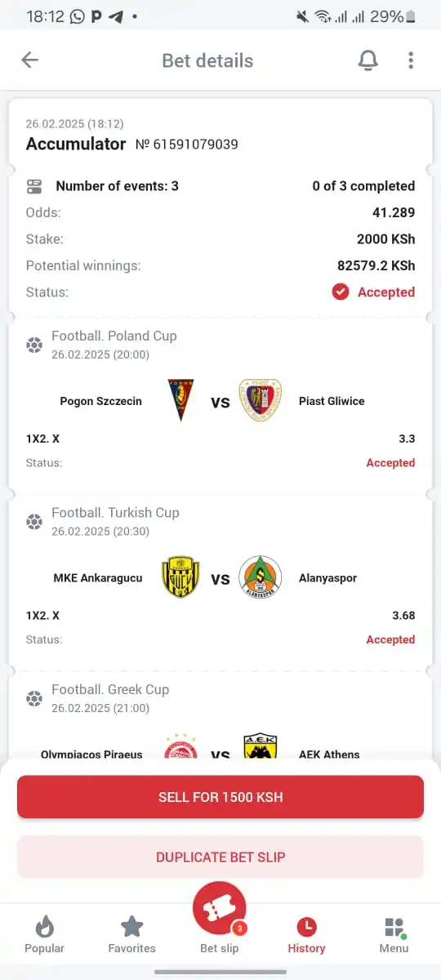
Task: Open the Popular tab
Action: (45, 935)
